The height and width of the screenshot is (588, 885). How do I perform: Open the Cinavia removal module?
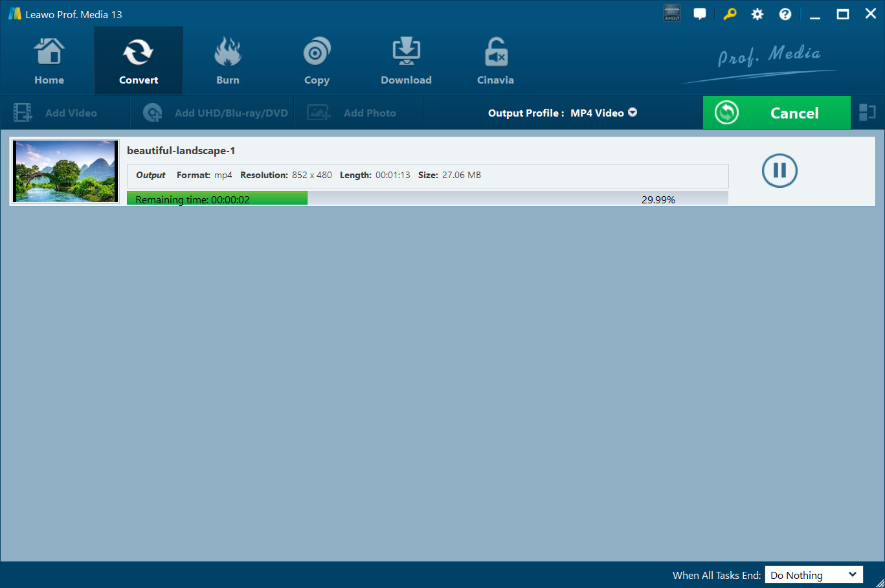click(x=495, y=61)
